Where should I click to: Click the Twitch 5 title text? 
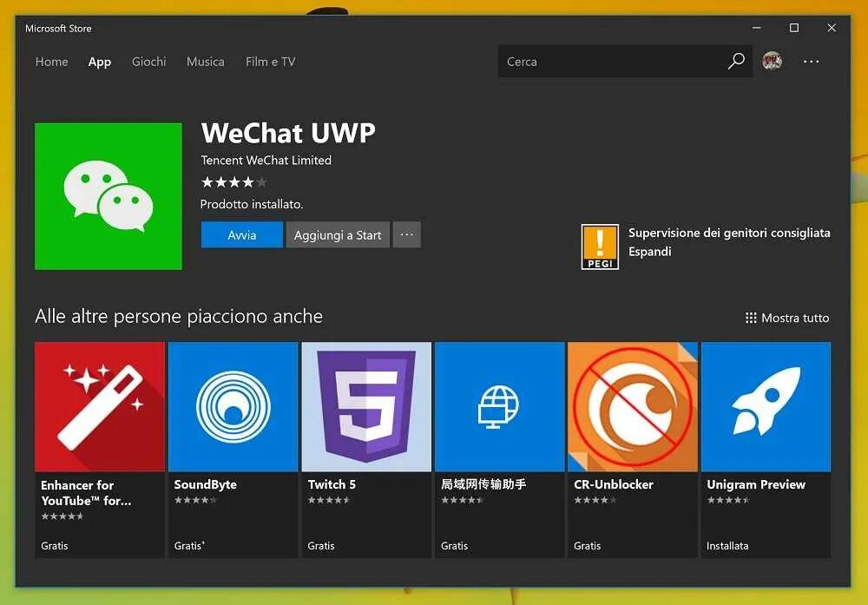click(x=332, y=484)
